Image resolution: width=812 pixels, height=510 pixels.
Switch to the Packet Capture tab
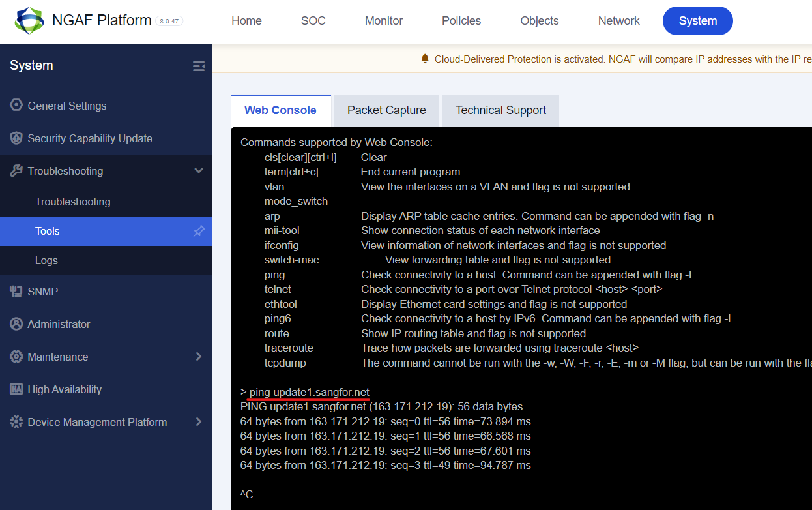tap(386, 110)
